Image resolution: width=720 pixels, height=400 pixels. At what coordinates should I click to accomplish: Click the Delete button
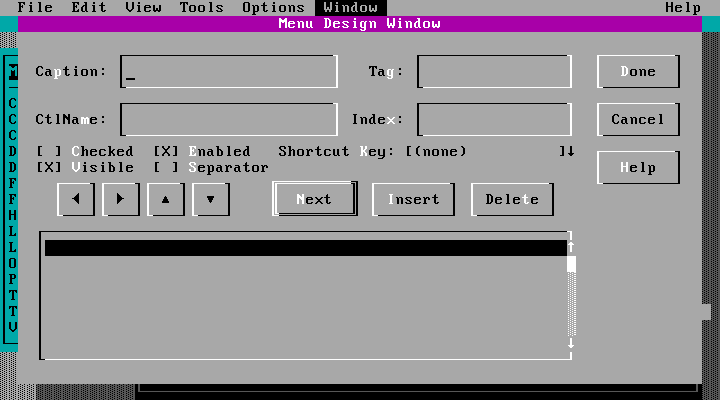coord(512,199)
